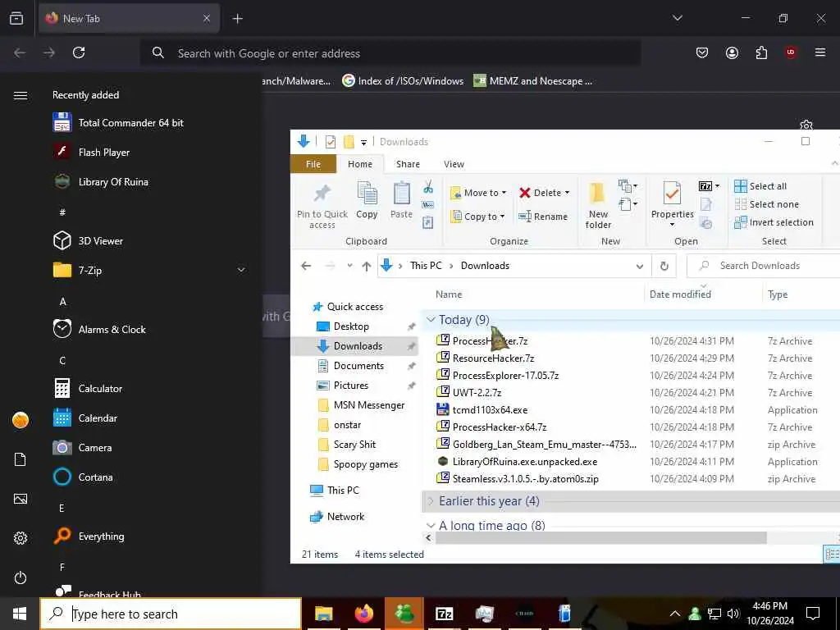The width and height of the screenshot is (840, 630).
Task: Open Documents shortcut in Start menu rail
Action: tap(21, 459)
